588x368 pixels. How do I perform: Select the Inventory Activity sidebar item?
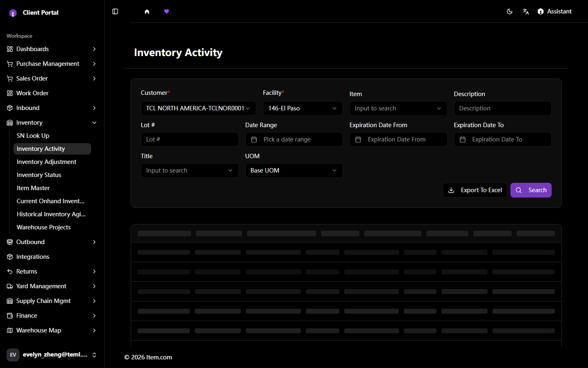click(x=52, y=149)
